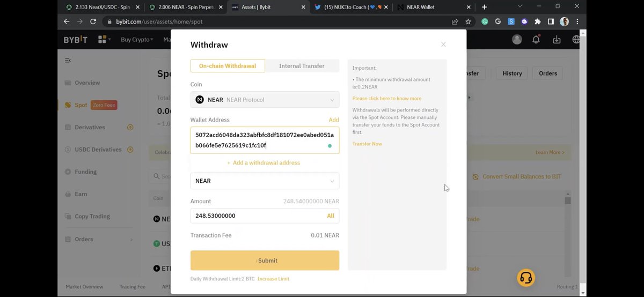Open the user profile avatar menu
The width and height of the screenshot is (644, 297).
point(517,39)
